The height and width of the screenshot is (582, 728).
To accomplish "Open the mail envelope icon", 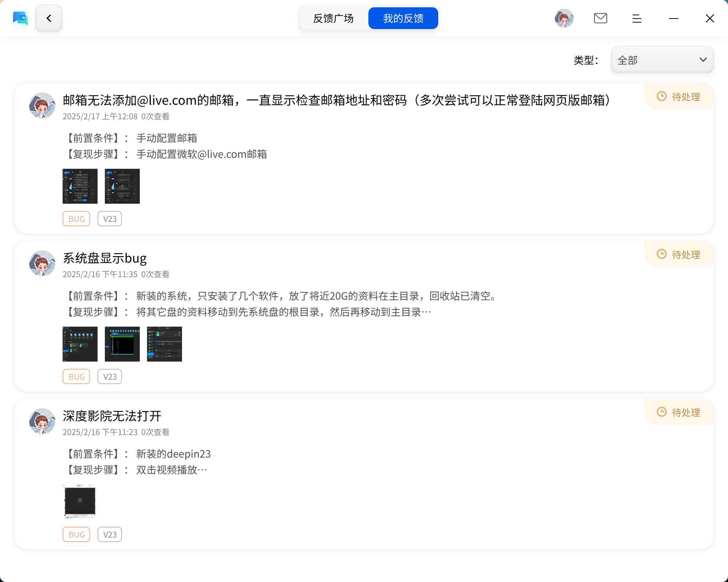I will point(601,18).
